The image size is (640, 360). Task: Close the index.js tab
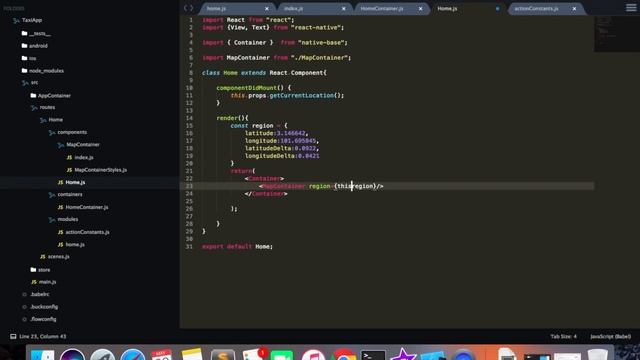[343, 9]
